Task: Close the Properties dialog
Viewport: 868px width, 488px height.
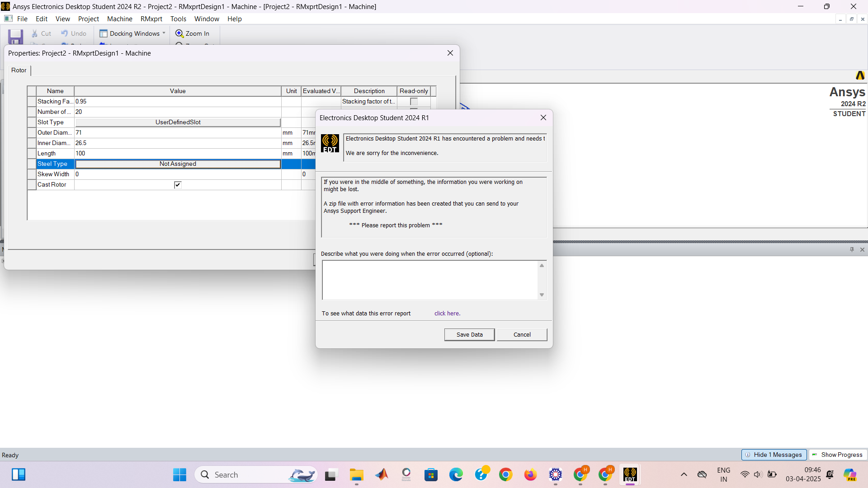Action: click(x=450, y=53)
